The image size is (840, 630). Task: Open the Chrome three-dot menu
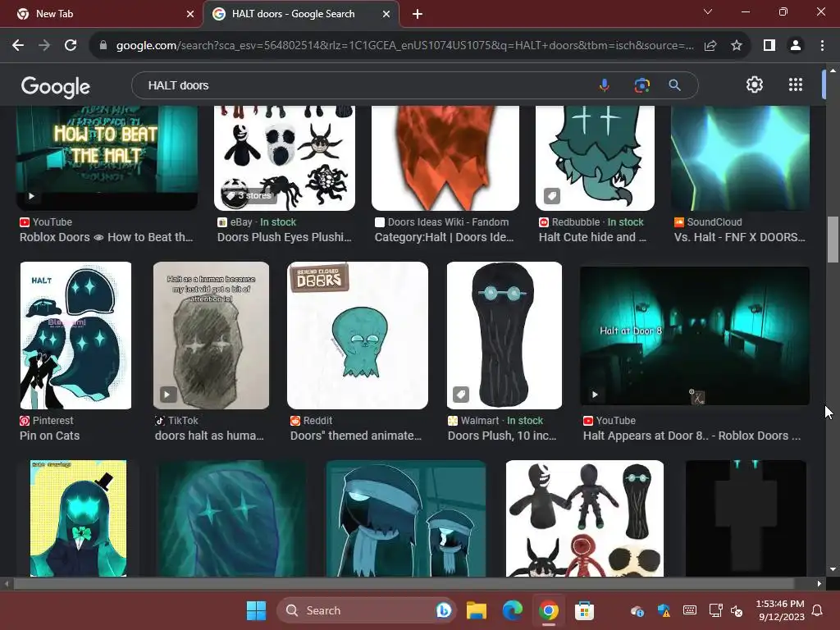tap(822, 46)
